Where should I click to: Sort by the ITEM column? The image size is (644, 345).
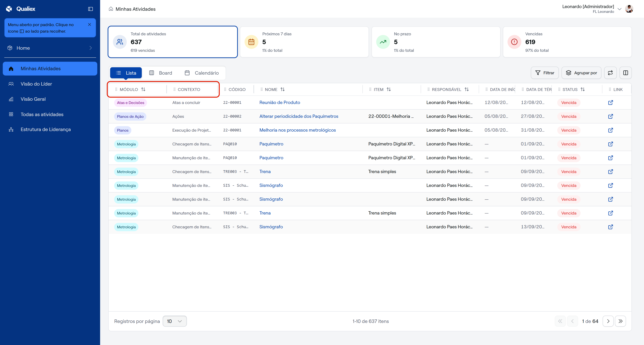389,89
